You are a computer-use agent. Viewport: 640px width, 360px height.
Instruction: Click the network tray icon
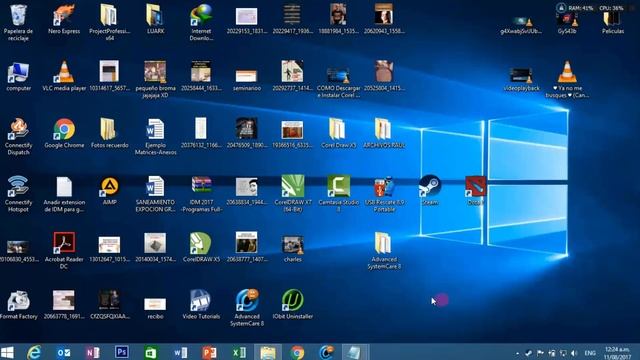point(563,353)
